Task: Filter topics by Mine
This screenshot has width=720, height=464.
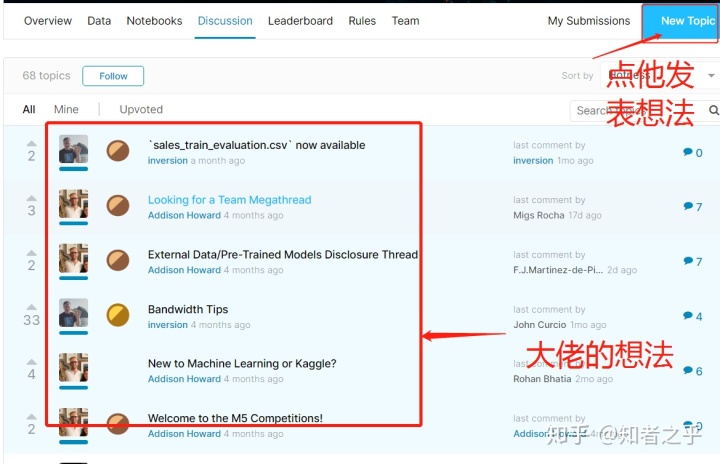Action: [x=66, y=109]
